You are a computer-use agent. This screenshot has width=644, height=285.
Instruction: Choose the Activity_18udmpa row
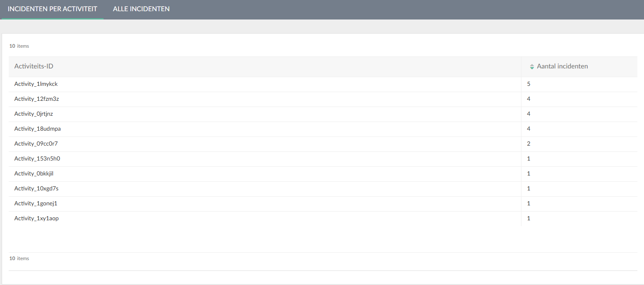pyautogui.click(x=37, y=129)
